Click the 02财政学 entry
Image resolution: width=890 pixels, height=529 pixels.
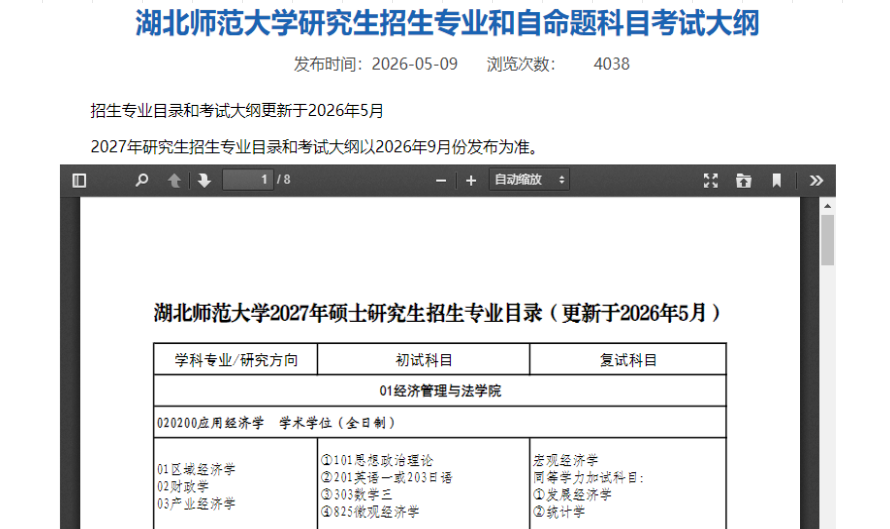pyautogui.click(x=183, y=486)
